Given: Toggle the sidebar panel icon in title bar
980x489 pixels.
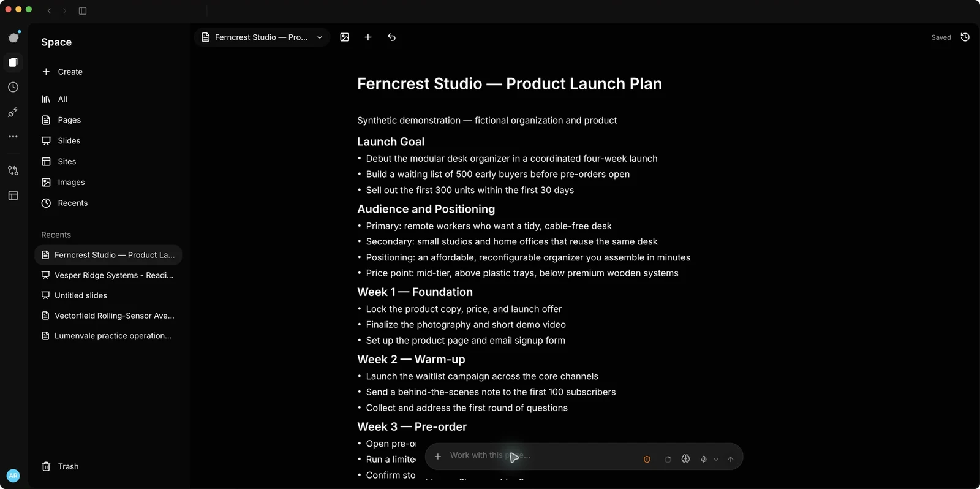Looking at the screenshot, I should (83, 10).
